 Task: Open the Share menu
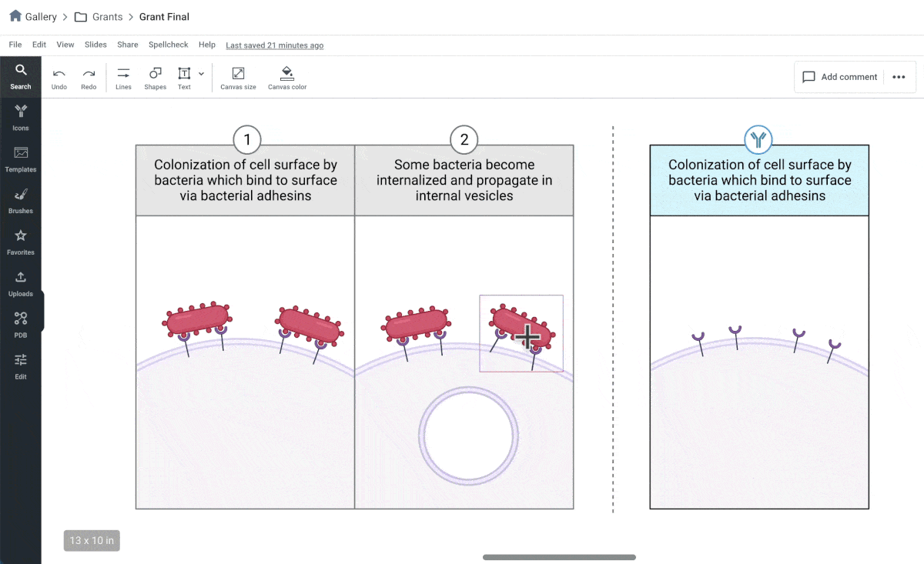[128, 45]
